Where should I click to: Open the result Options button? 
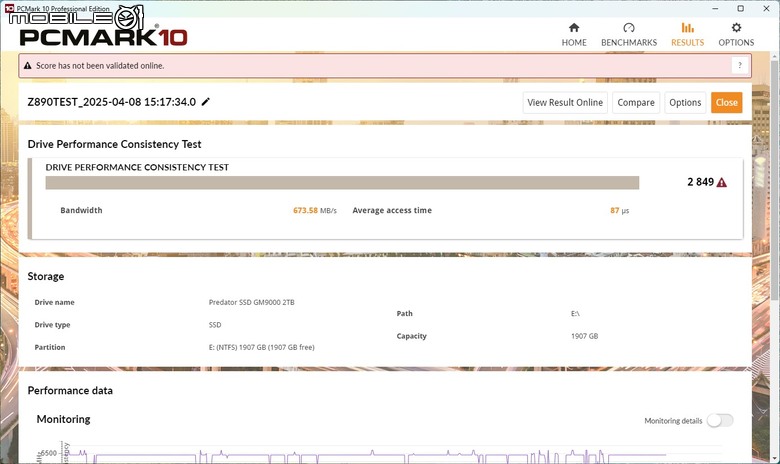click(685, 102)
